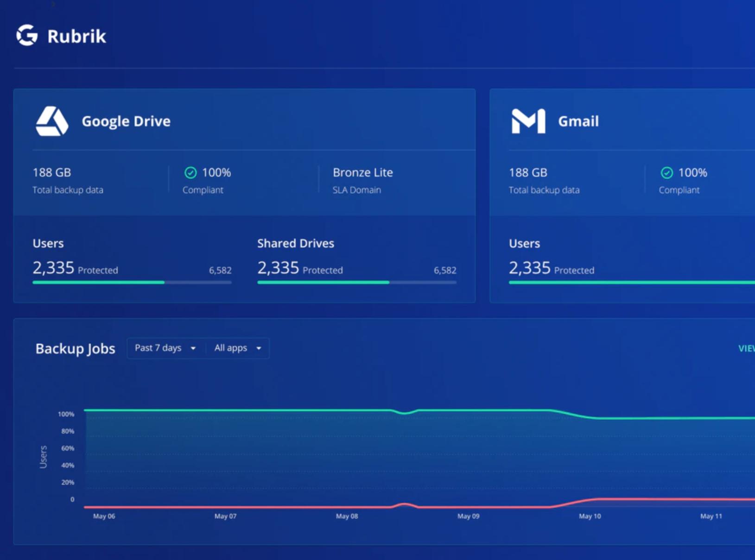This screenshot has height=560, width=755.
Task: Click the Shared Drives protected progress bar
Action: tap(356, 282)
